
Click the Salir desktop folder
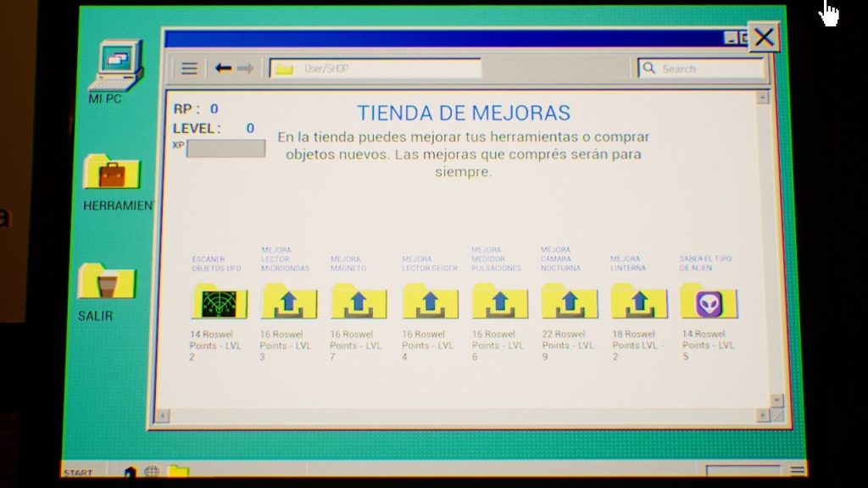click(x=107, y=283)
